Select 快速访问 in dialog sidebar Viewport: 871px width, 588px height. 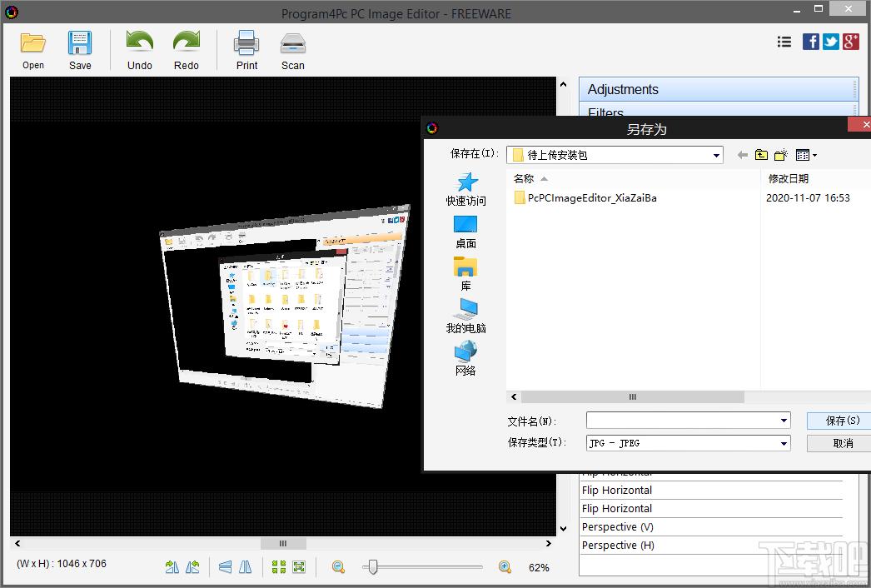point(466,190)
